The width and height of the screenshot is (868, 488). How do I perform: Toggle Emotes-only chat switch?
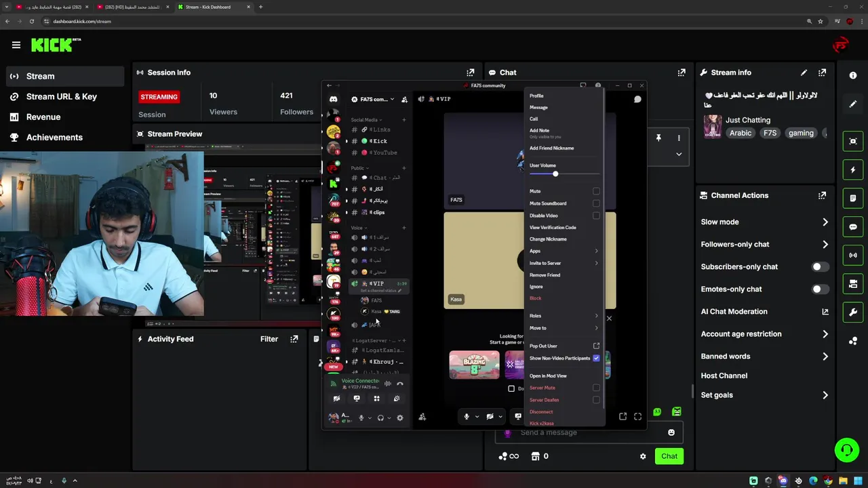coord(819,289)
